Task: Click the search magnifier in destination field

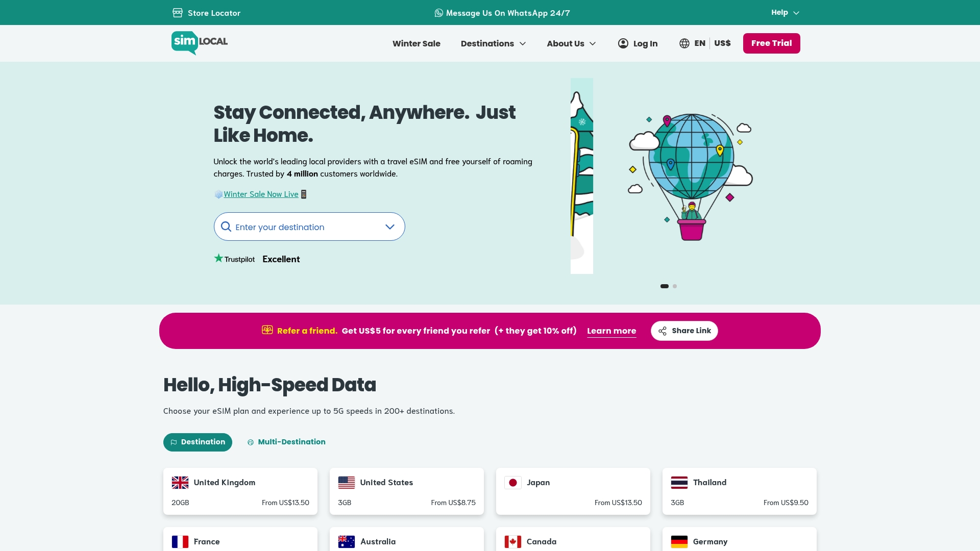Action: pos(226,227)
